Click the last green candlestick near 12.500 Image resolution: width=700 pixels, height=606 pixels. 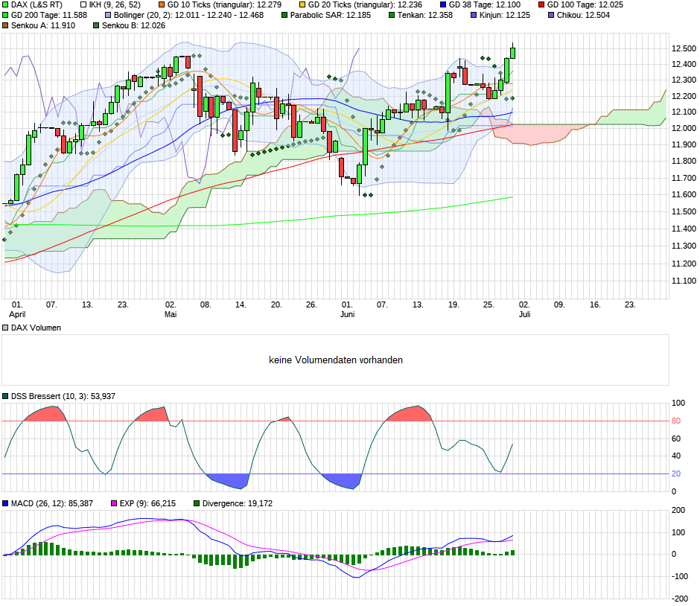[x=513, y=53]
